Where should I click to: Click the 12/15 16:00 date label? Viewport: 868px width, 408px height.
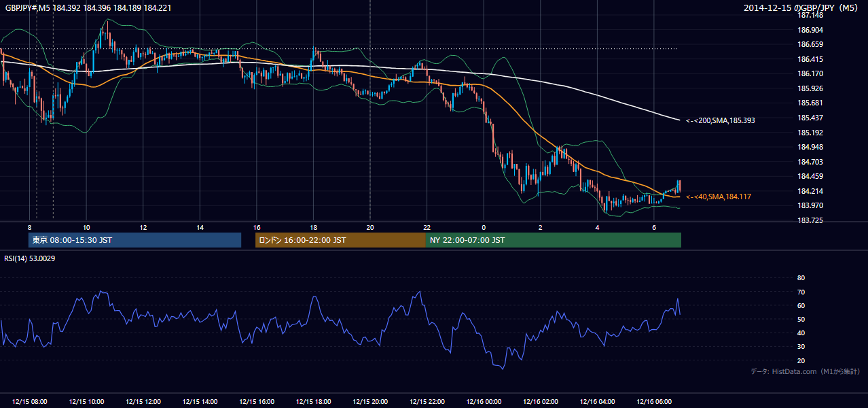click(x=257, y=402)
